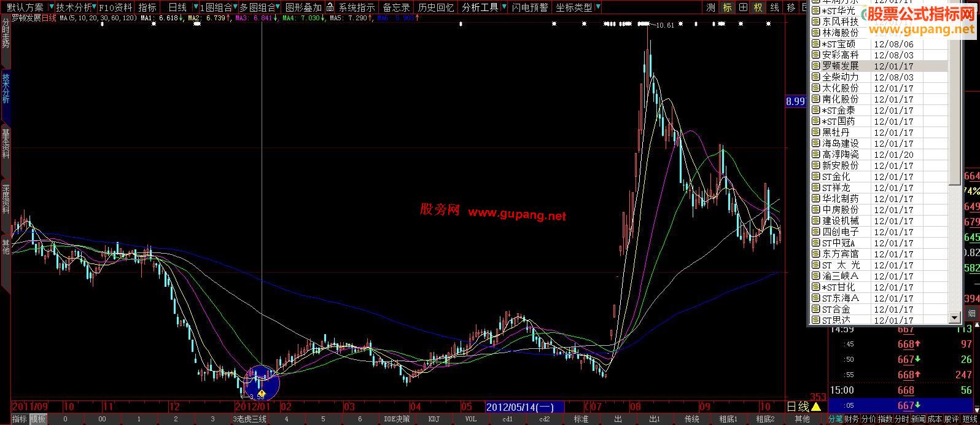
Task: Click the stock icon beside 建设机械
Action: click(815, 220)
